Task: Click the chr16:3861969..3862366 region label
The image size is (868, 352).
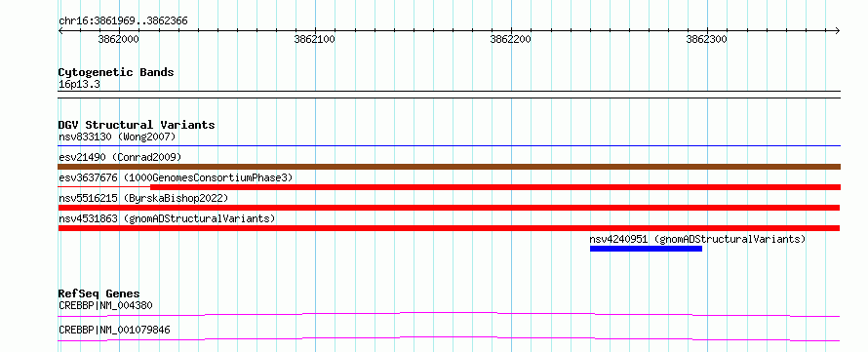Action: click(123, 21)
